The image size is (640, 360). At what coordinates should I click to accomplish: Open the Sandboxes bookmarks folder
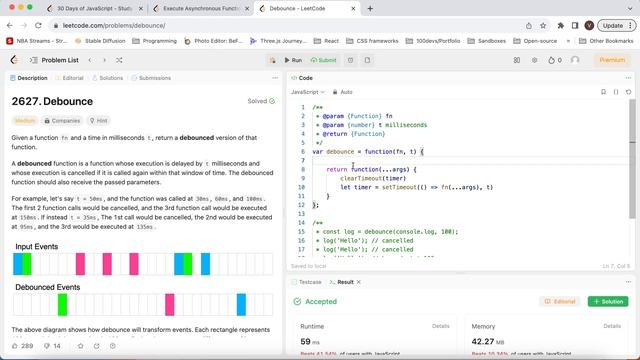pos(487,41)
